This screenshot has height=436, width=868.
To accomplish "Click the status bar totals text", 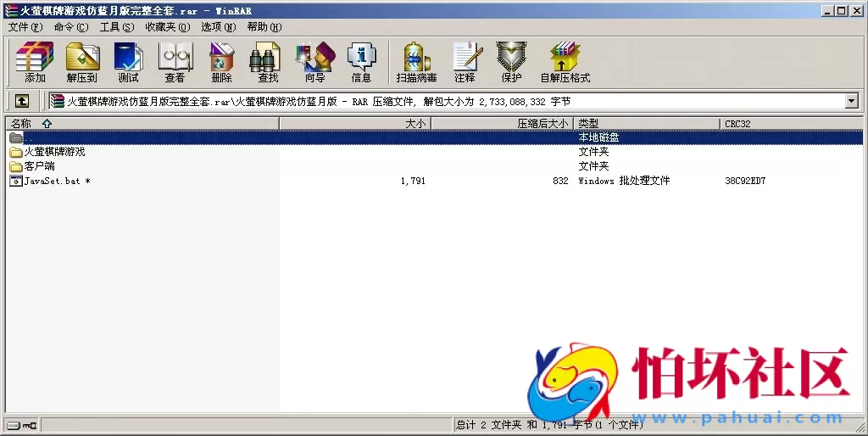I will click(x=549, y=425).
